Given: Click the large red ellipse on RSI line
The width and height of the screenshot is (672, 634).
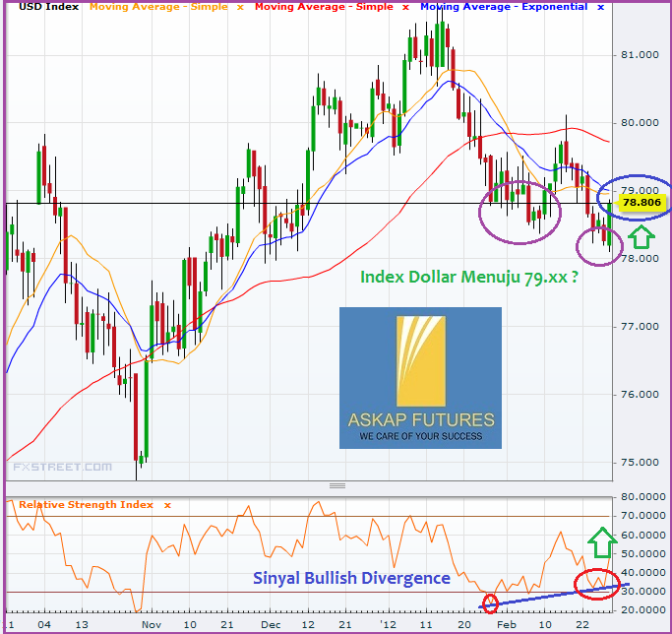Looking at the screenshot, I should 596,583.
